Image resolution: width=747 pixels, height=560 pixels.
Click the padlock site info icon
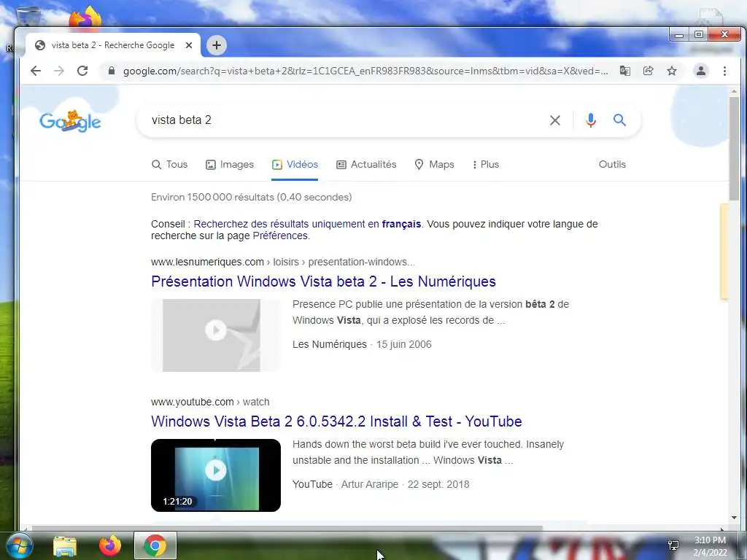click(x=112, y=71)
